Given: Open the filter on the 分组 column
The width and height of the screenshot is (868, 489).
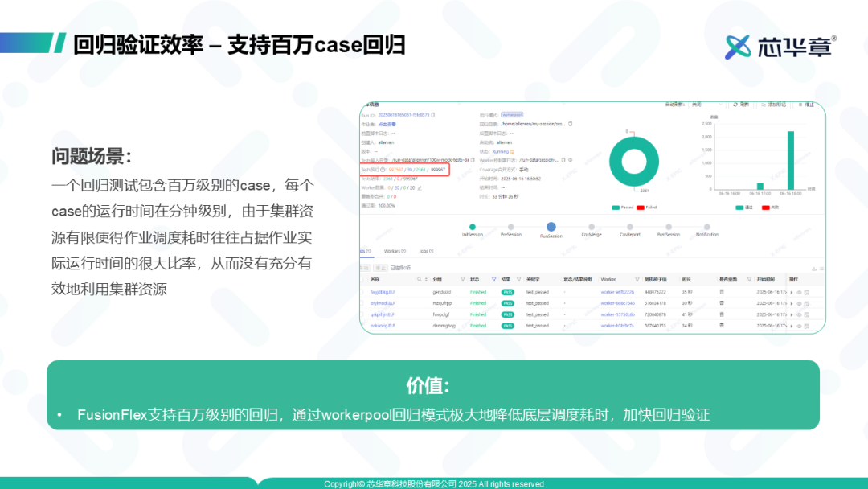Looking at the screenshot, I should [x=463, y=279].
